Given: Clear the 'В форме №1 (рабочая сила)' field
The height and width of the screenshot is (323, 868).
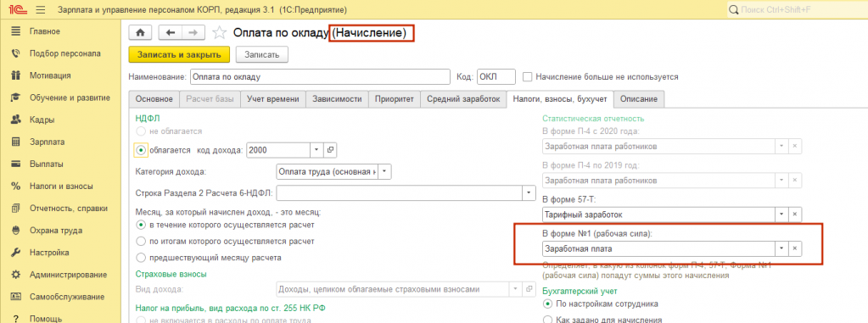Looking at the screenshot, I should [x=795, y=249].
